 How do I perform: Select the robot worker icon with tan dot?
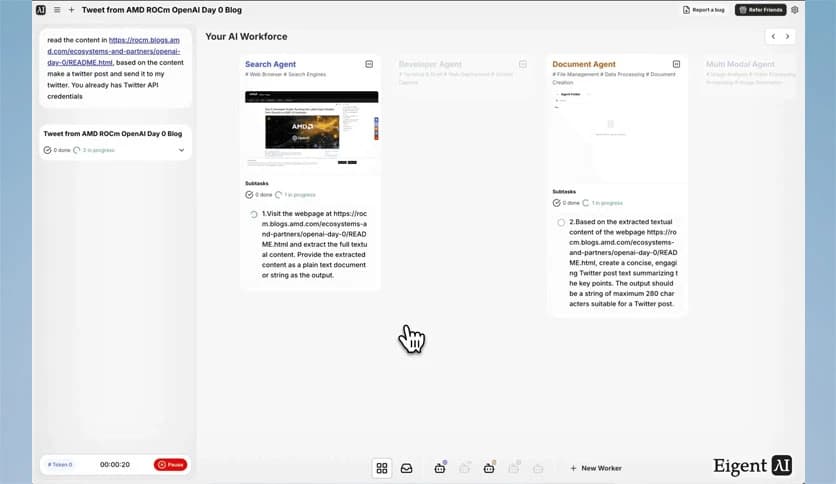489,467
